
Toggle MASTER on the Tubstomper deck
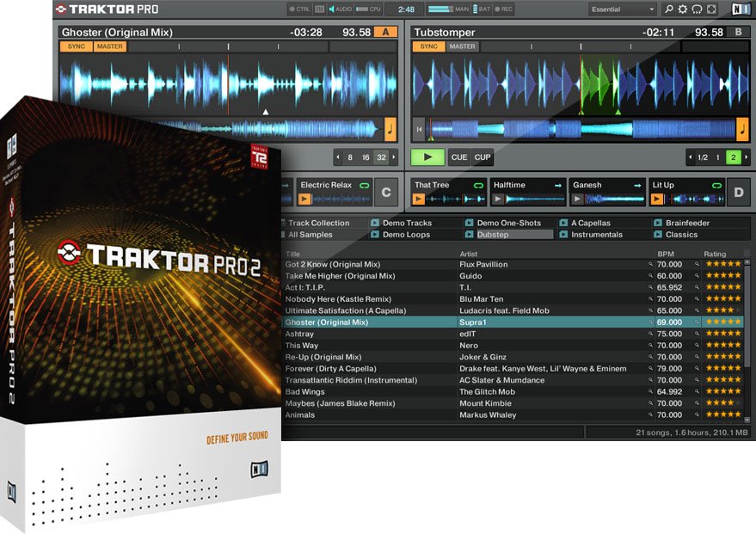tap(462, 46)
